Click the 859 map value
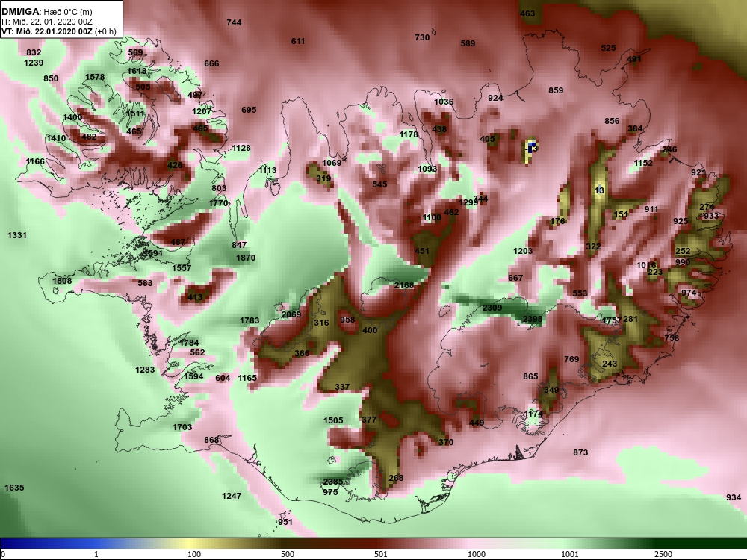Image resolution: width=747 pixels, height=560 pixels. (556, 90)
